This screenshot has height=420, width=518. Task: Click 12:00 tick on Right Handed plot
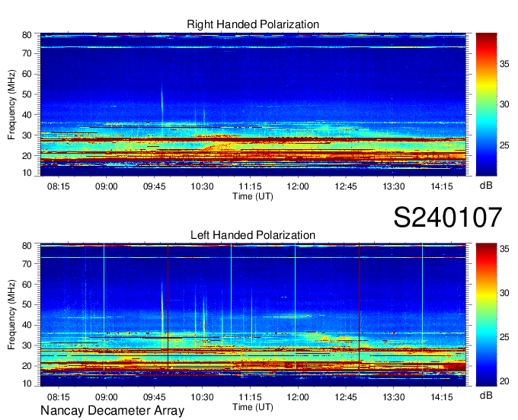pos(298,186)
